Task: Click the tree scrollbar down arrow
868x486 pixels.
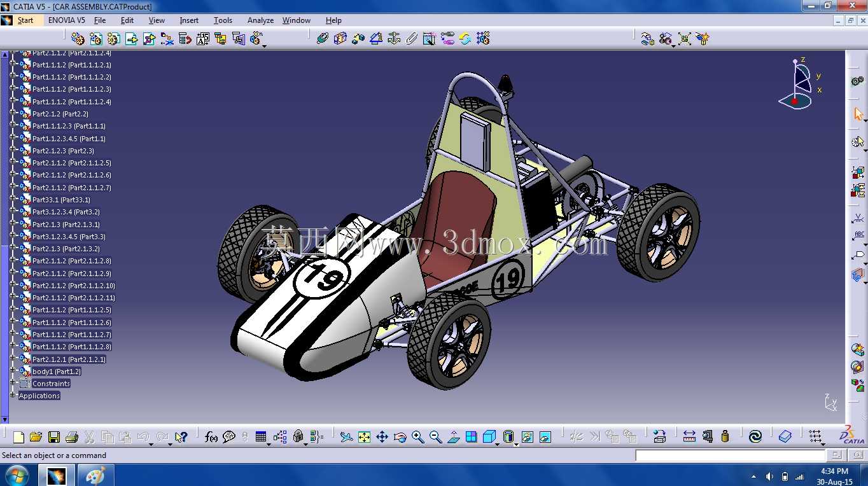Action: click(x=5, y=420)
